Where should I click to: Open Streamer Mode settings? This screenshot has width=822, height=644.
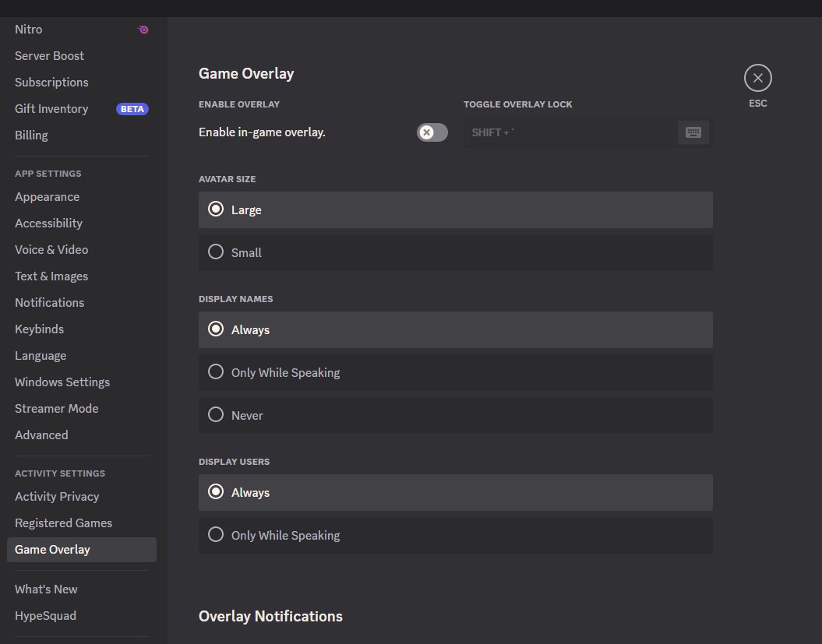click(x=56, y=408)
